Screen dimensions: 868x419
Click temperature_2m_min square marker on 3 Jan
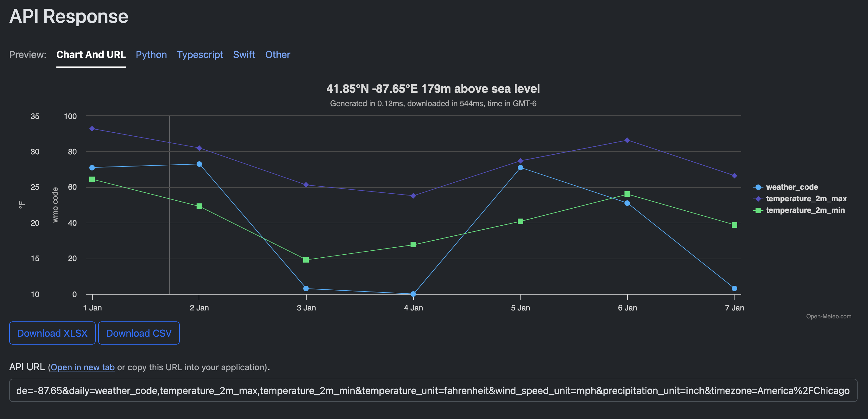point(306,260)
